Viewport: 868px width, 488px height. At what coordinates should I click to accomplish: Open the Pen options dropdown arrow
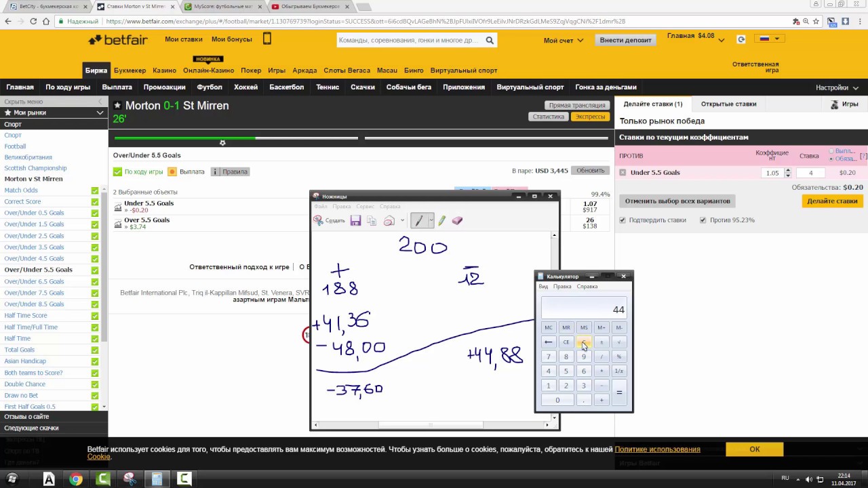coord(431,221)
